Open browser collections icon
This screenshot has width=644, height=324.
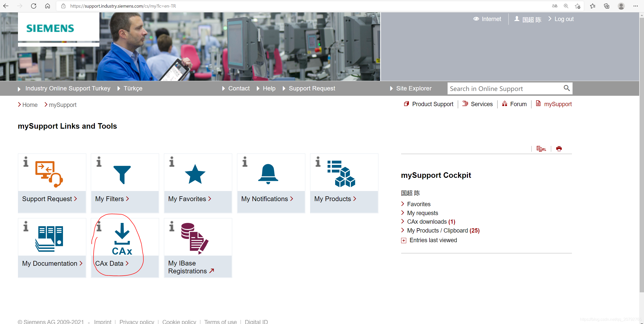pyautogui.click(x=607, y=6)
